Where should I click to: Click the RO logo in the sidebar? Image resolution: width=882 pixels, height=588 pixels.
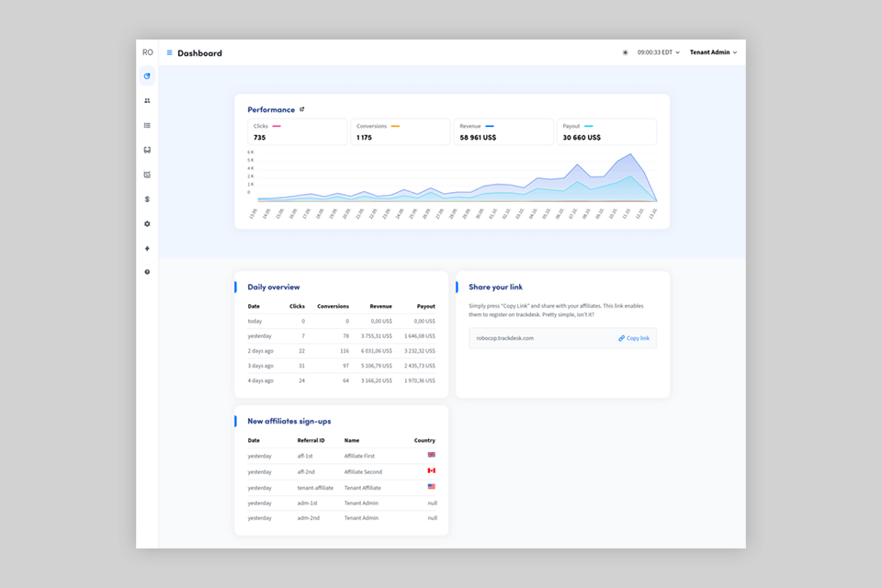coord(147,52)
